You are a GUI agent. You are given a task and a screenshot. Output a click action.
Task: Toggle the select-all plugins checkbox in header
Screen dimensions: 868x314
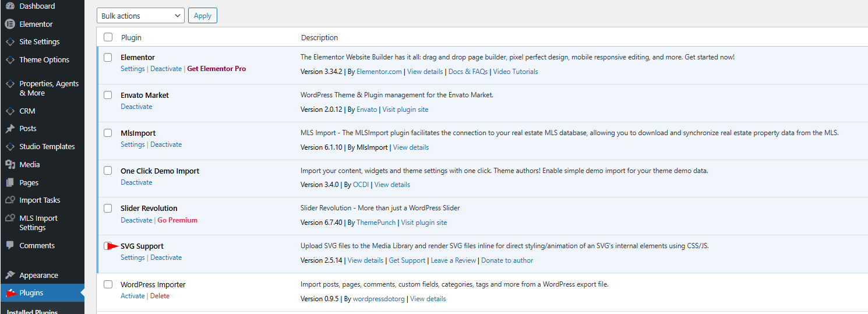[108, 37]
